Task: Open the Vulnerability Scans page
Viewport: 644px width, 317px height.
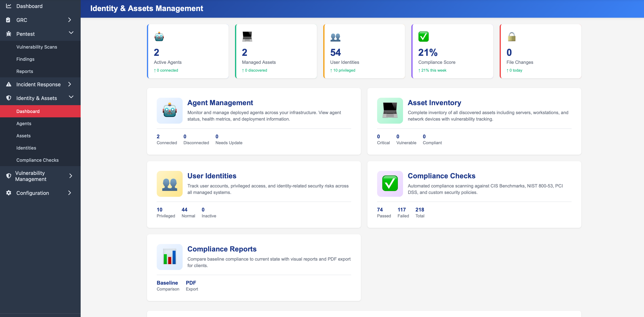Action: [x=37, y=47]
